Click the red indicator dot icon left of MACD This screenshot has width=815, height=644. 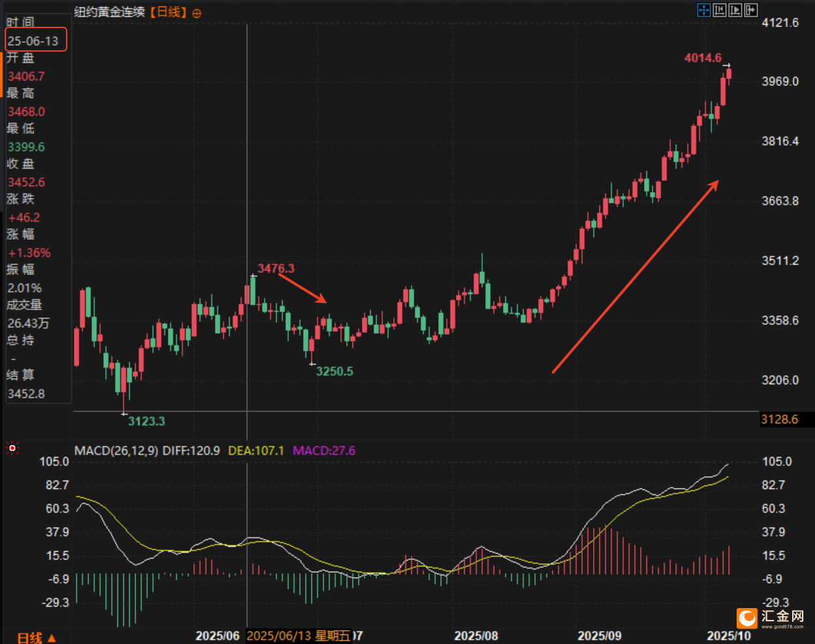(x=12, y=448)
